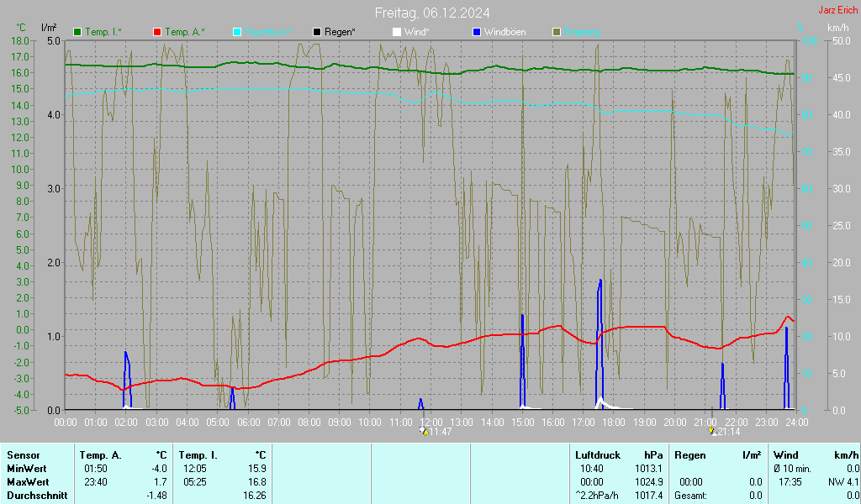Image resolution: width=861 pixels, height=504 pixels.
Task: Click the '23:40' maximum time cell
Action: [96, 482]
